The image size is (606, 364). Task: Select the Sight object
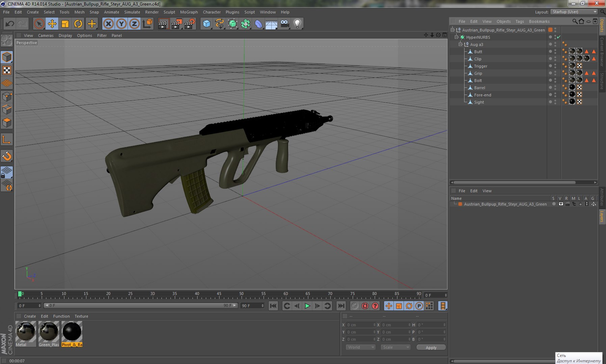(x=479, y=102)
